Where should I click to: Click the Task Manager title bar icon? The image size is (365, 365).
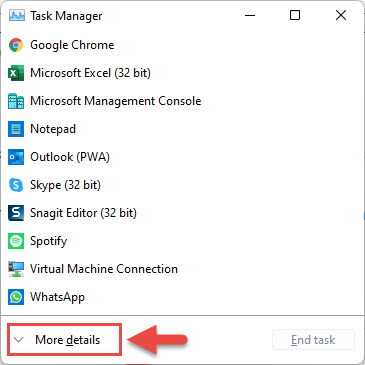pyautogui.click(x=17, y=15)
